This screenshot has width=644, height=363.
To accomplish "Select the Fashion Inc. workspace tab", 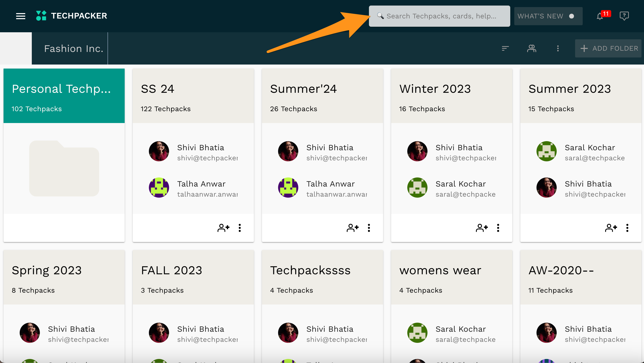I will point(74,48).
